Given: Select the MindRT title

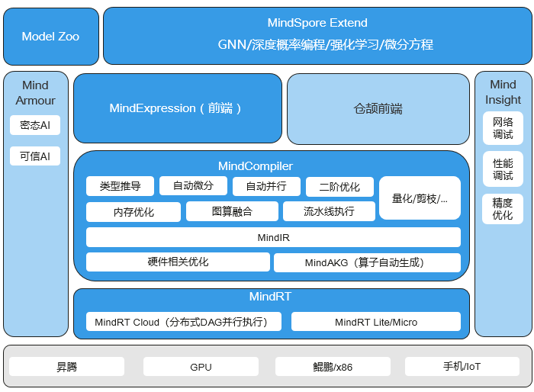Looking at the screenshot, I should click(270, 297).
